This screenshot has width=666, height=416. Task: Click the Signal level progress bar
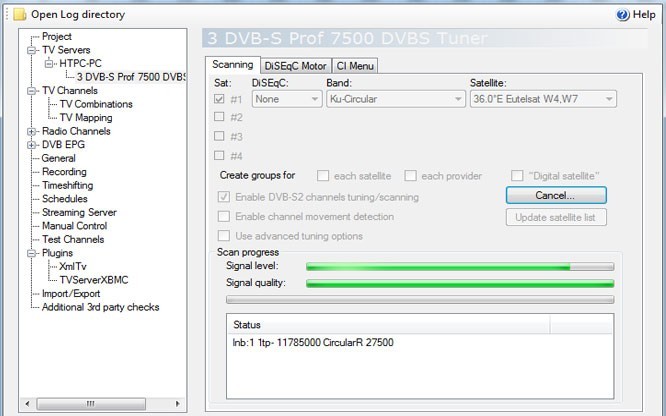[x=460, y=267]
